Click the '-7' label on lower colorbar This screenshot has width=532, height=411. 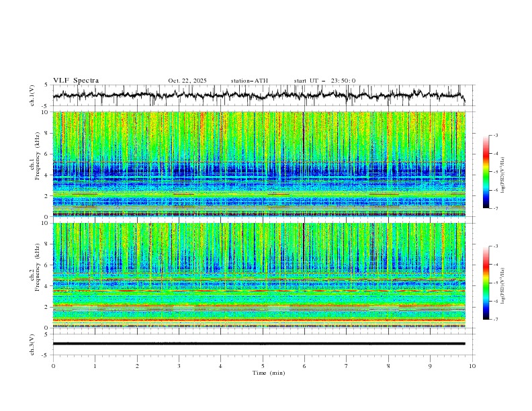(x=495, y=319)
